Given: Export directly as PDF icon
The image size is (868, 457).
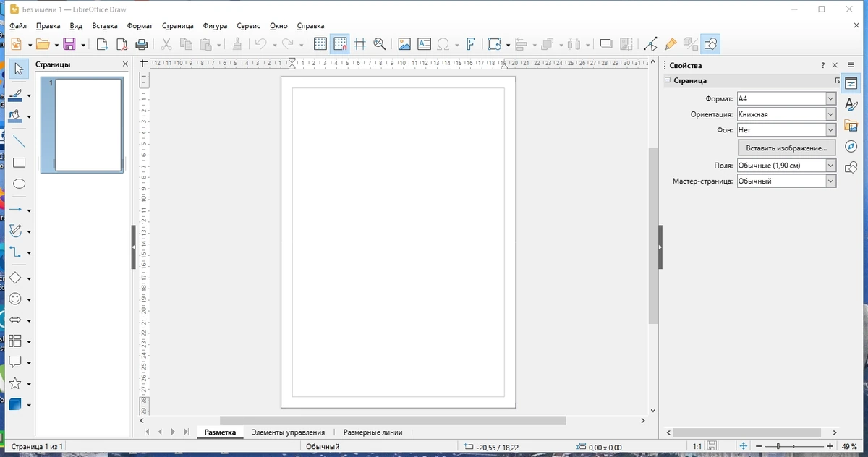Looking at the screenshot, I should [x=122, y=44].
